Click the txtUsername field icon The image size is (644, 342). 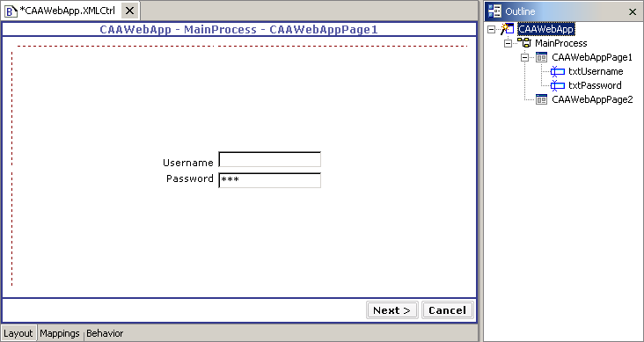[x=558, y=71]
